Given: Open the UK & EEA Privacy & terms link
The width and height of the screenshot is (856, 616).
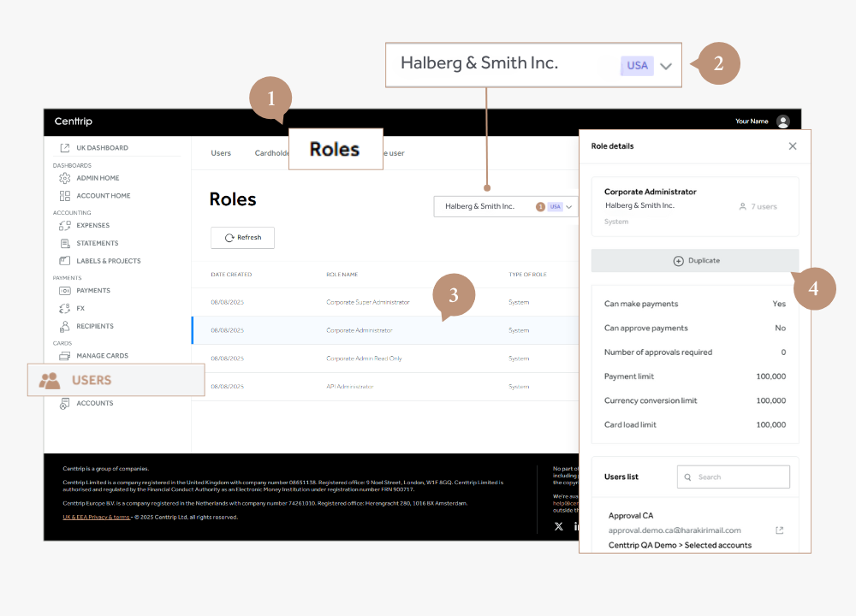Looking at the screenshot, I should [96, 518].
